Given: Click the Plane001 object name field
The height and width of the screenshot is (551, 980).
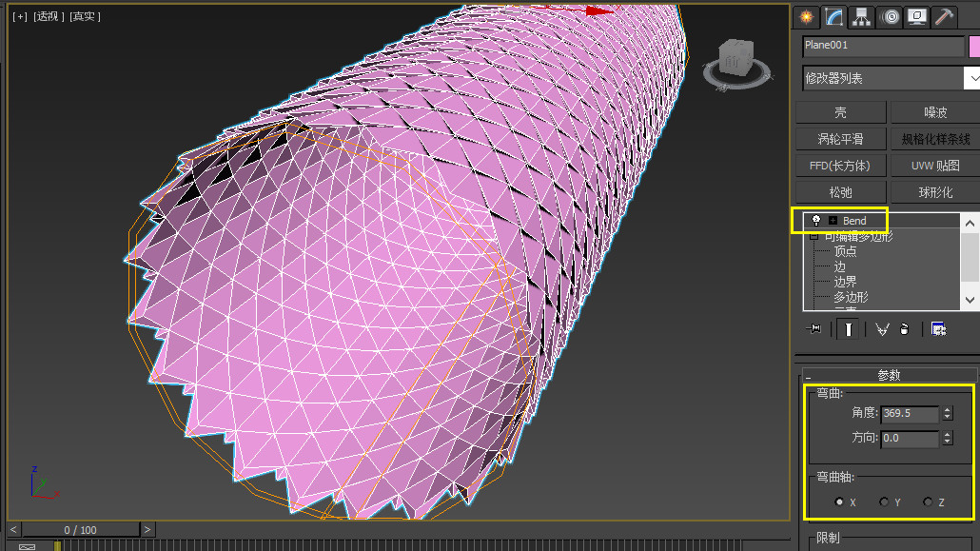Looking at the screenshot, I should [x=884, y=47].
